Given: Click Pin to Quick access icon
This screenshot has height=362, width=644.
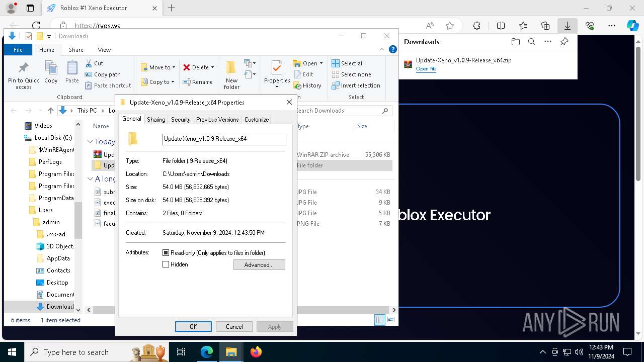Looking at the screenshot, I should tap(23, 68).
